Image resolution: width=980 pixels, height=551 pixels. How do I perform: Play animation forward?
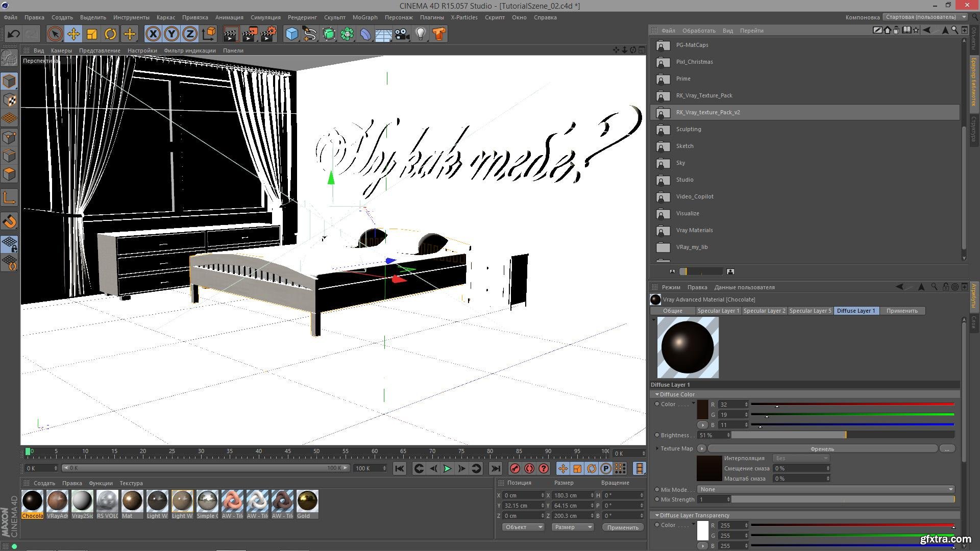point(447,468)
